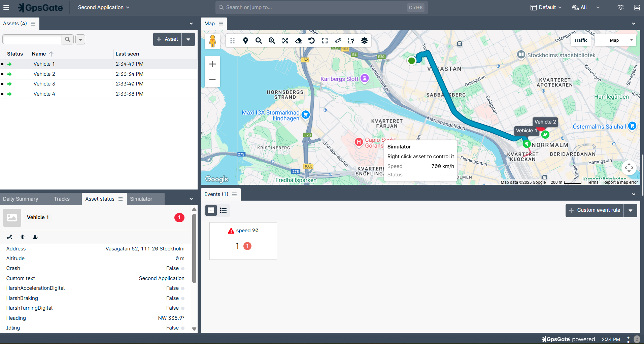The width and height of the screenshot is (644, 344).
Task: Open asset filter dropdown arrow
Action: click(80, 39)
